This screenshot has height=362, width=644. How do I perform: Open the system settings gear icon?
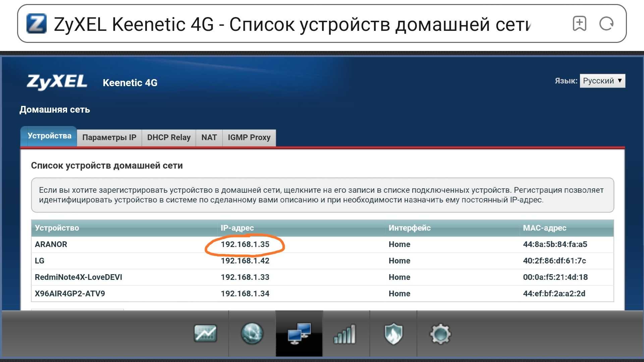(x=440, y=334)
